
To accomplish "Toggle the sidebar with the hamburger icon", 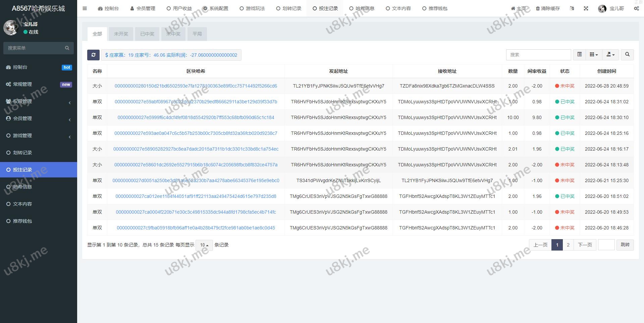I will click(x=85, y=8).
